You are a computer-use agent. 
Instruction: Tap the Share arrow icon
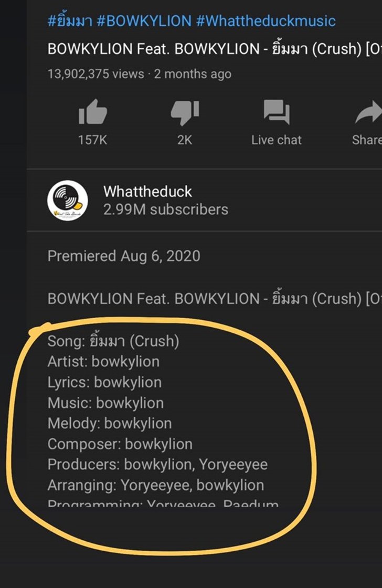[x=368, y=112]
